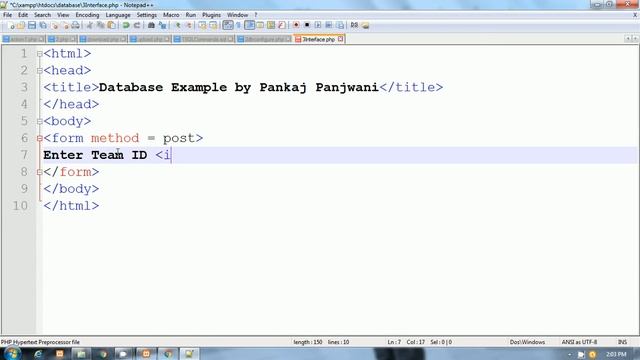Click the Stop Recording black square icon
Screen dimensions: 640x360
click(307, 25)
